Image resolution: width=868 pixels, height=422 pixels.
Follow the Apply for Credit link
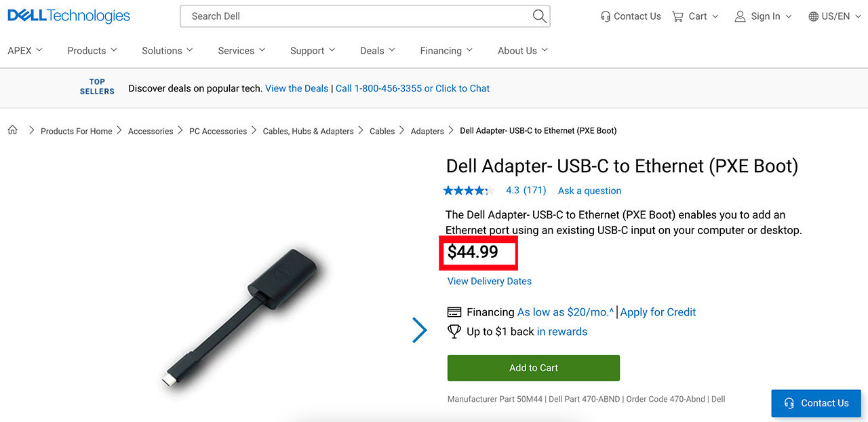(658, 312)
